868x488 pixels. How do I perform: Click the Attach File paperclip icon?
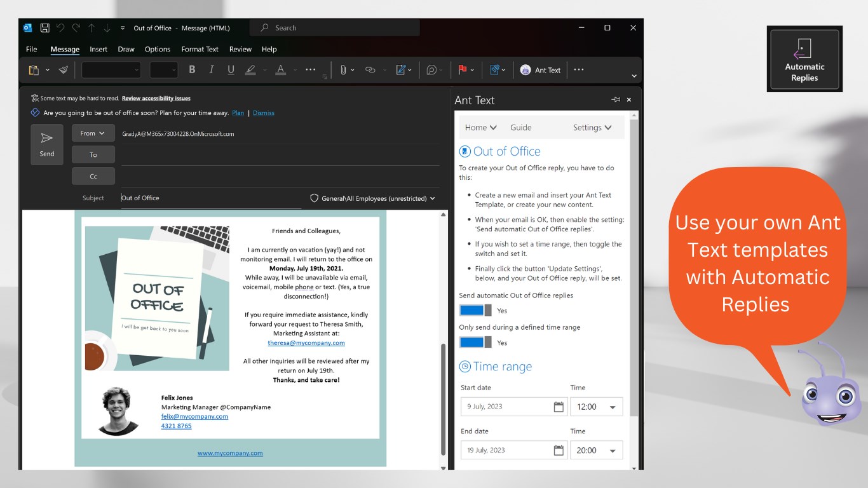coord(342,70)
